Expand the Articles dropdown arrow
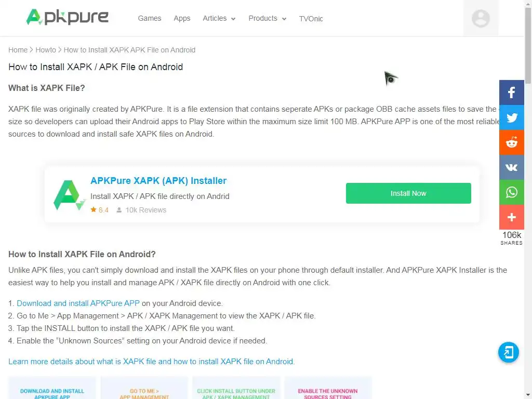The image size is (532, 399). coord(233,19)
